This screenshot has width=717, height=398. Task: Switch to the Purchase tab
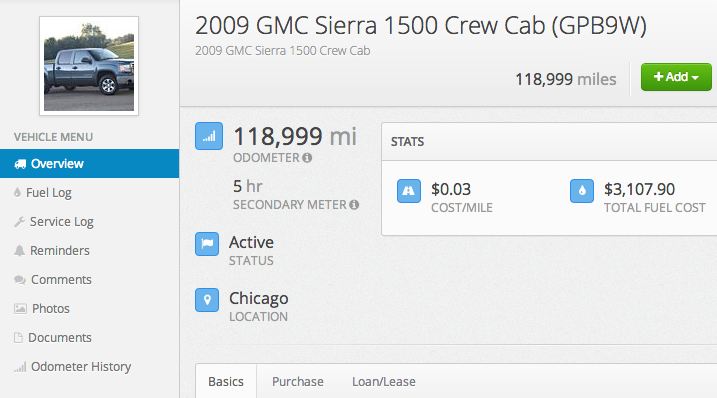pos(298,382)
